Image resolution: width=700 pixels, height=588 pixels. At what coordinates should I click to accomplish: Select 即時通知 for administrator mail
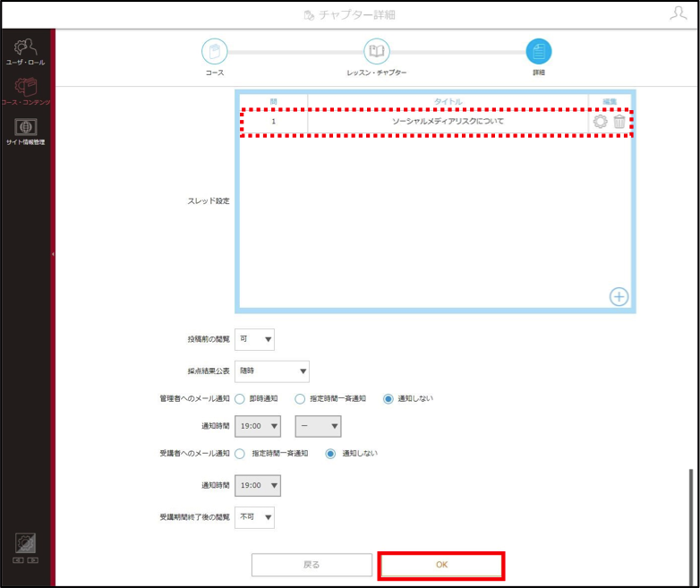pyautogui.click(x=240, y=398)
